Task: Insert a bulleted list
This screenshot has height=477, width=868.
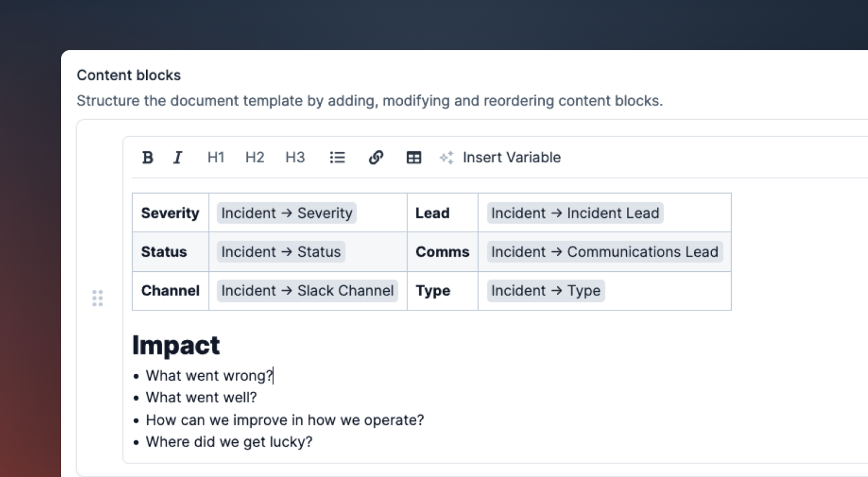Action: point(337,158)
